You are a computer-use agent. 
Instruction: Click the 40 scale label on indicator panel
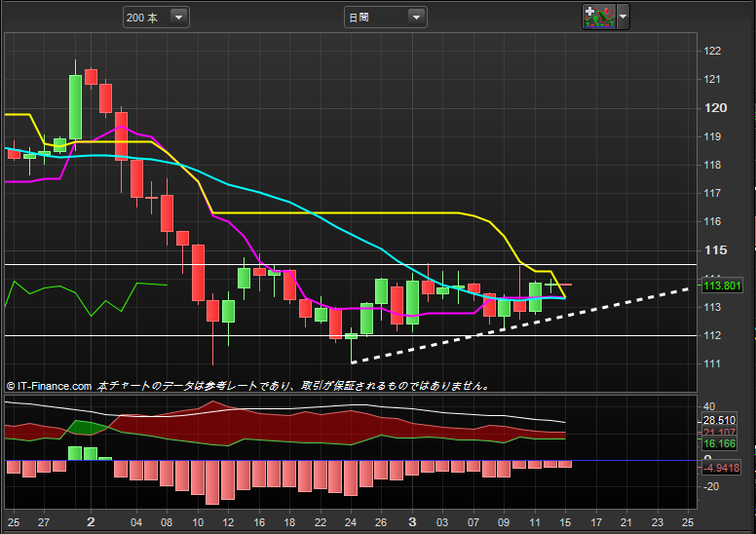pyautogui.click(x=709, y=406)
